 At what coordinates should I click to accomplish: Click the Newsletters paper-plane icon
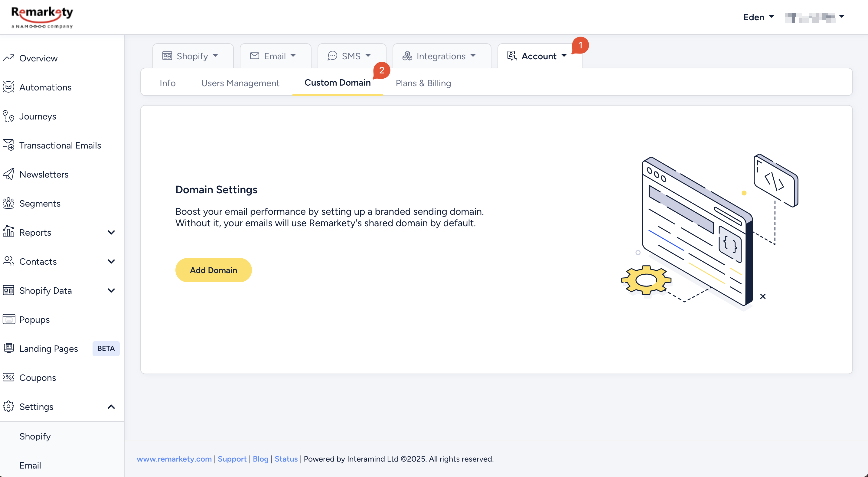click(x=8, y=174)
